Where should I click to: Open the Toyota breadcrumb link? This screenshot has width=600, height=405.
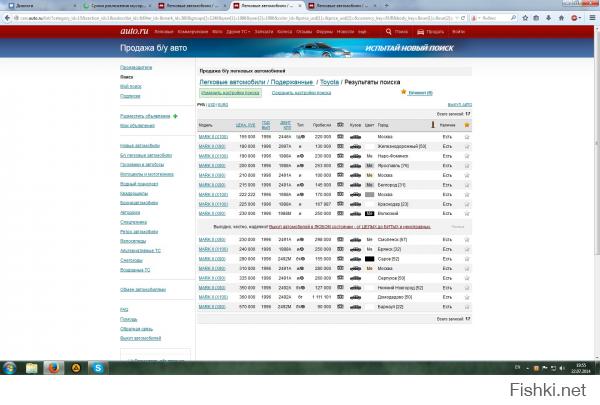coord(329,82)
